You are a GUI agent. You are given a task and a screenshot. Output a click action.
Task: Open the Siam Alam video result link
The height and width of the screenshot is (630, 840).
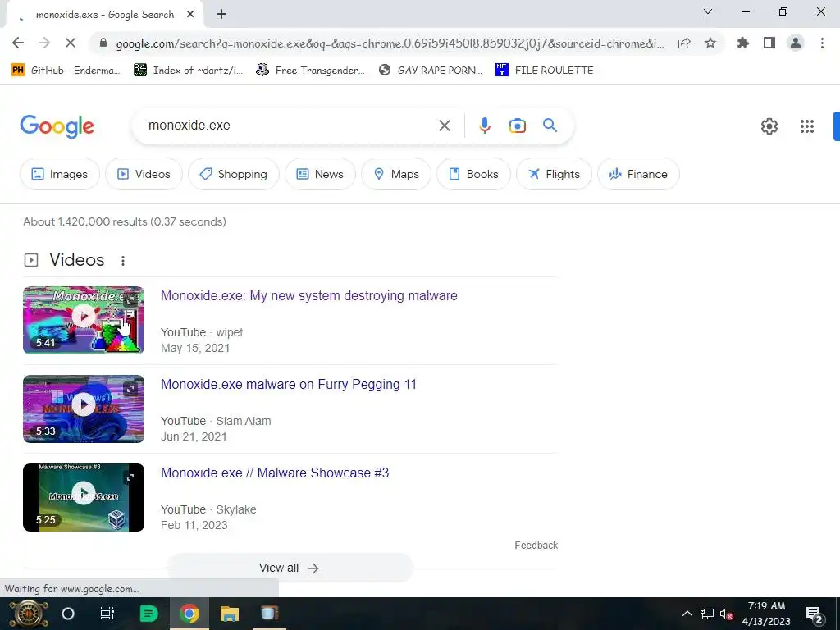coord(288,385)
